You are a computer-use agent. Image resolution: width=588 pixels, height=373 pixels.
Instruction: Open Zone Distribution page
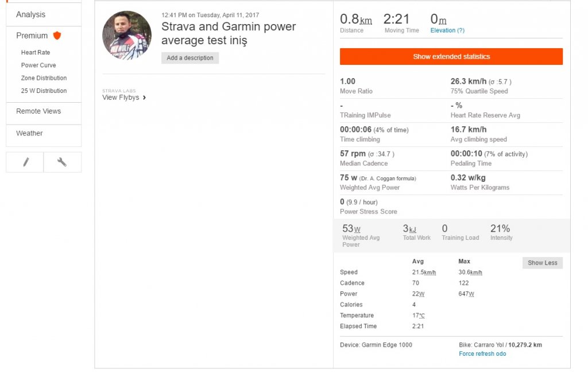pyautogui.click(x=44, y=78)
